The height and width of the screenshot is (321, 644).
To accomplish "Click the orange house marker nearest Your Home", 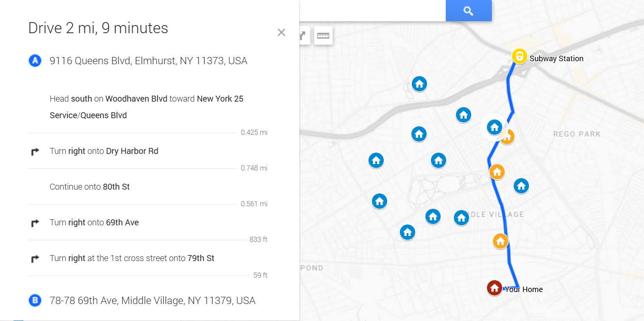I will click(500, 241).
